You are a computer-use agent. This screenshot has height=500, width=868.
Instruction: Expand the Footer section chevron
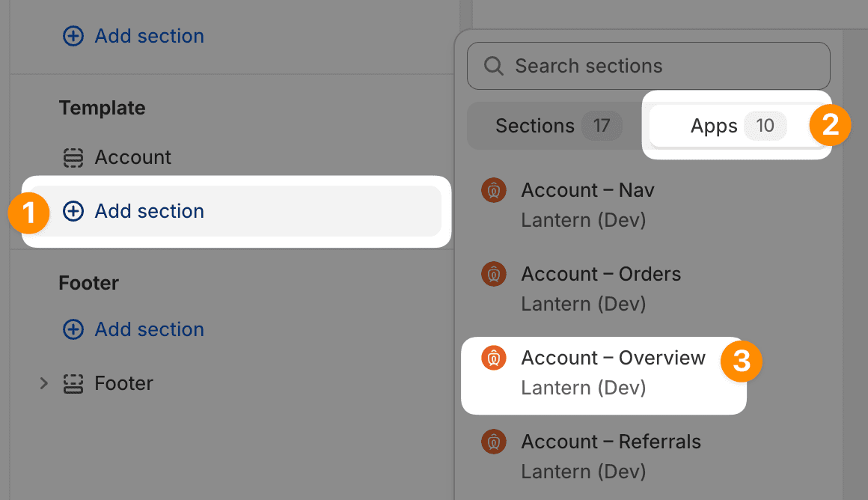tap(43, 384)
